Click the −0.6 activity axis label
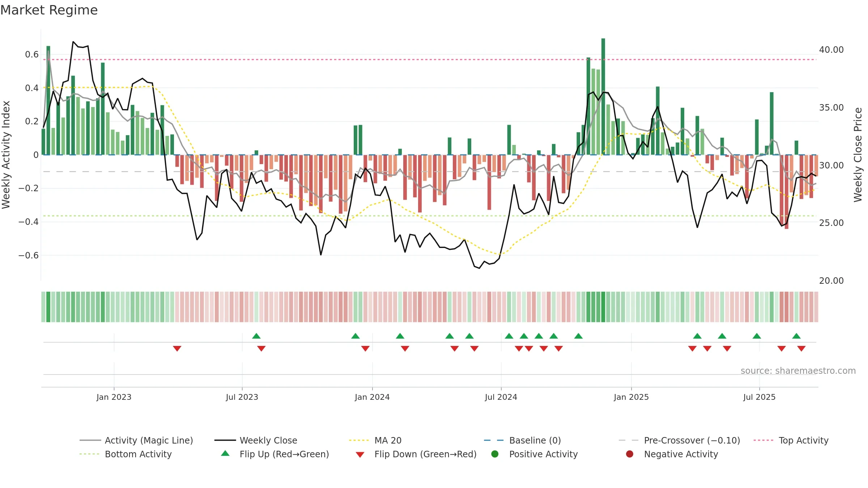Screen dimensions: 868x488 [29, 255]
